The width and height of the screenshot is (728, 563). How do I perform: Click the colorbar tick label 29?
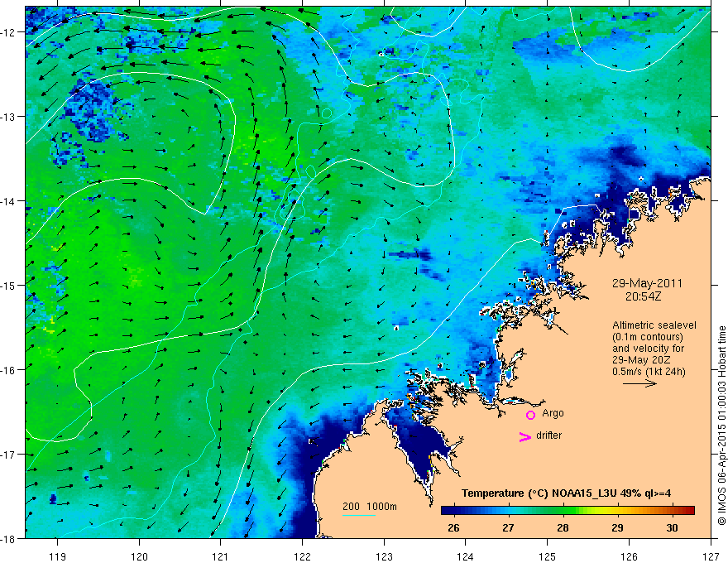click(617, 527)
